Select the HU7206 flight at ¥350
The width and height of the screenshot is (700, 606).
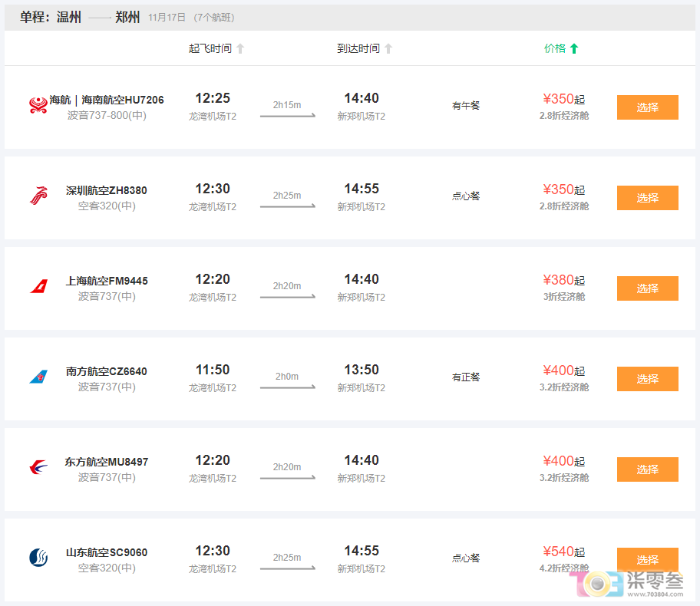pyautogui.click(x=647, y=107)
